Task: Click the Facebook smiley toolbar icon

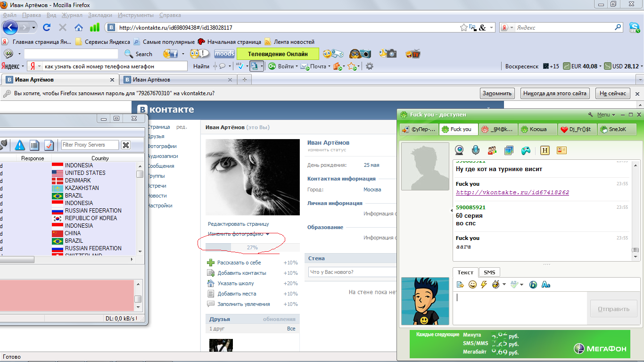Action: pos(170,54)
